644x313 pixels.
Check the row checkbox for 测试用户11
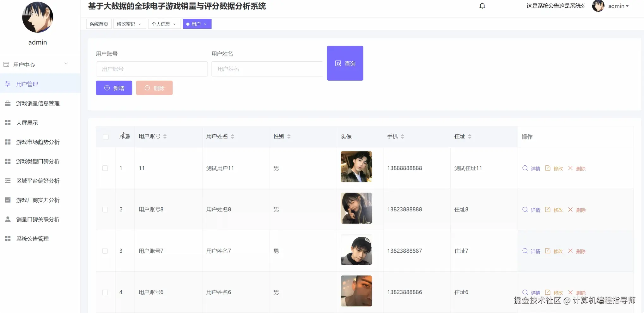[x=106, y=168]
